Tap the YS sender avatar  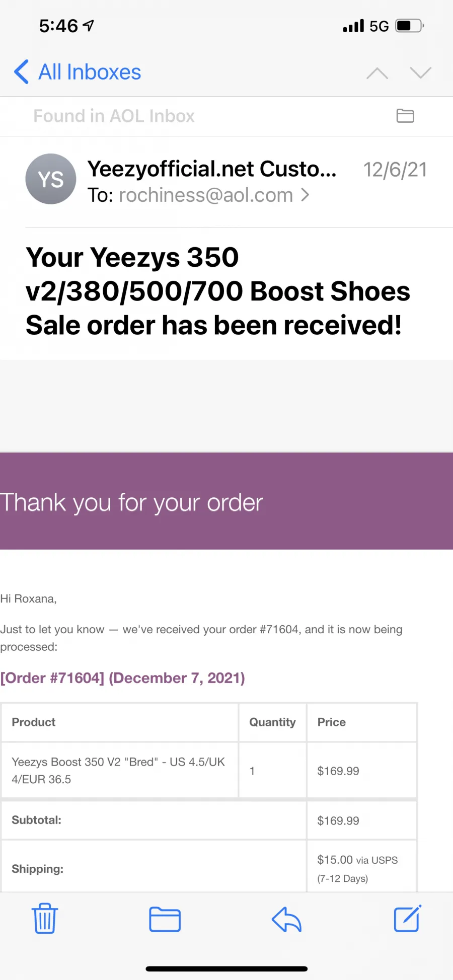tap(51, 179)
